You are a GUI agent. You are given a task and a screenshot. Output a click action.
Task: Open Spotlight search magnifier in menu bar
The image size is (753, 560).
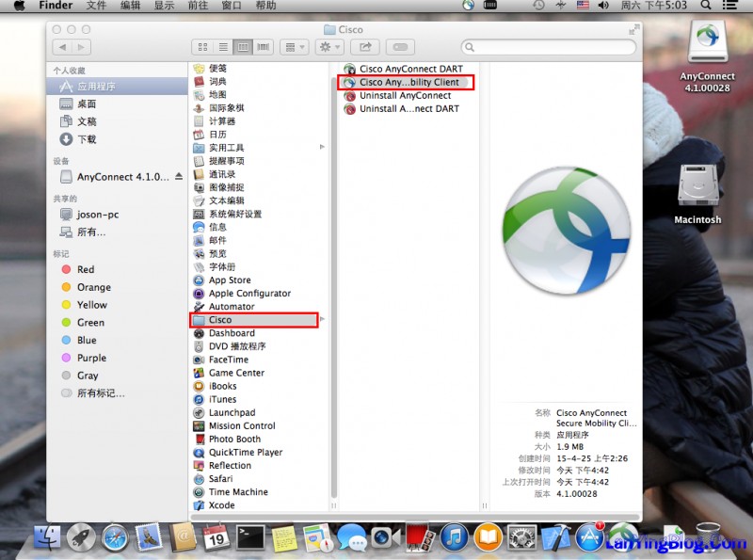[x=705, y=6]
